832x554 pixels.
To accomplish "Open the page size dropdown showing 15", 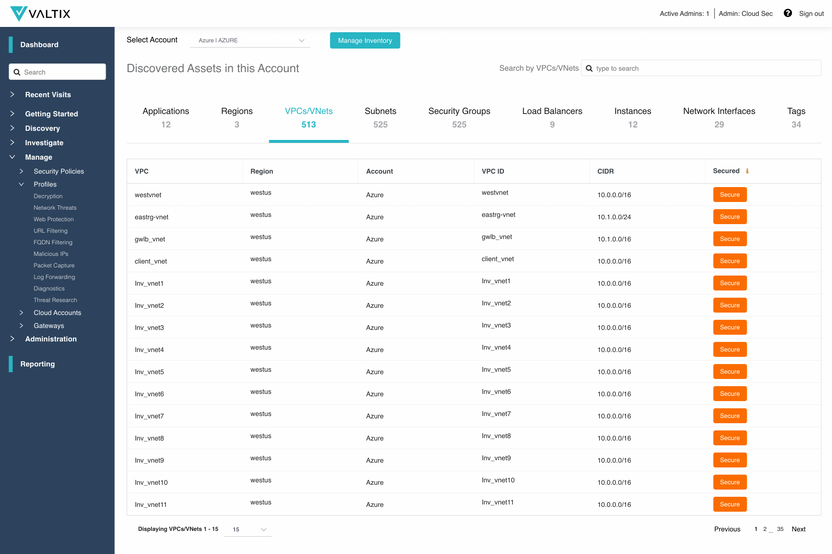I will [248, 529].
